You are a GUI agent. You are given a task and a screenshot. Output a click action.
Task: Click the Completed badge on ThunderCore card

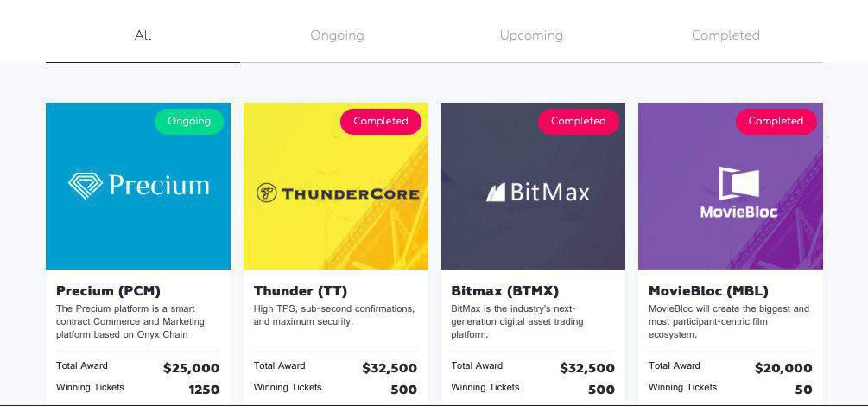coord(381,121)
